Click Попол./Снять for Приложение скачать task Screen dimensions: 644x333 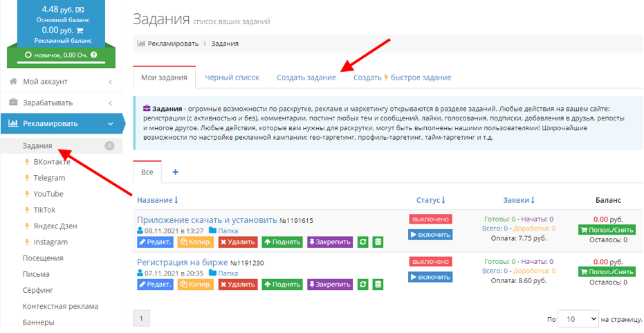pyautogui.click(x=607, y=230)
